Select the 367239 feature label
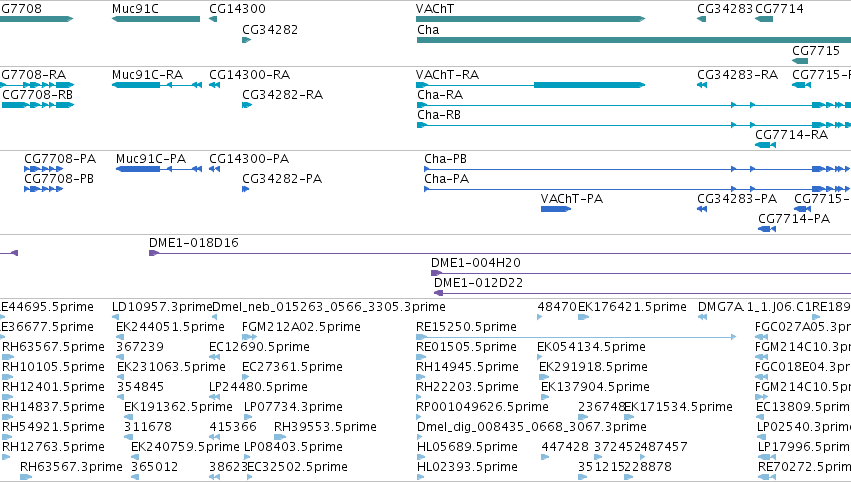 (x=139, y=346)
